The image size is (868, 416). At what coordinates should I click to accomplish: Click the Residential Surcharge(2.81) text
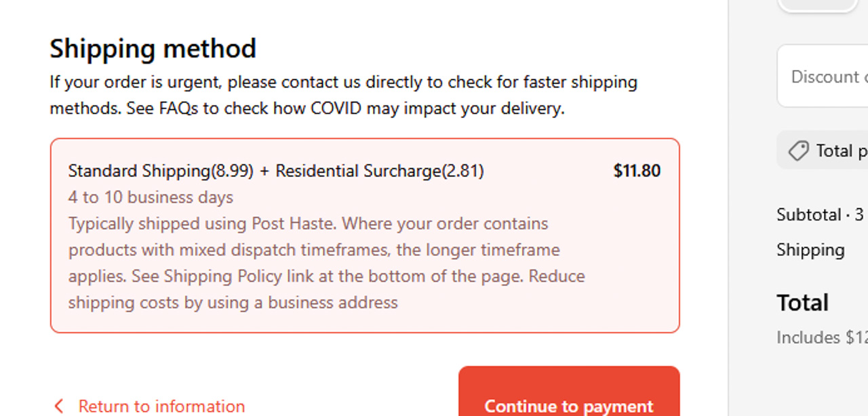pos(379,171)
